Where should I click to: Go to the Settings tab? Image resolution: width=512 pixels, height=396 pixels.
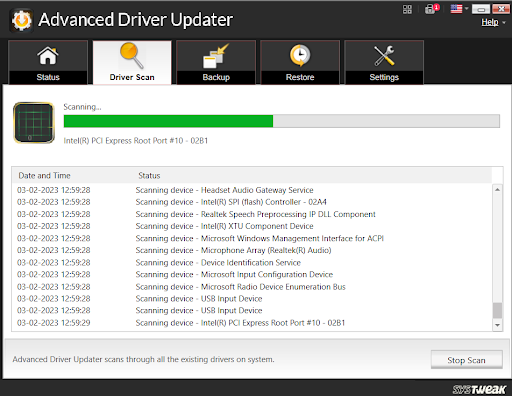click(x=384, y=62)
